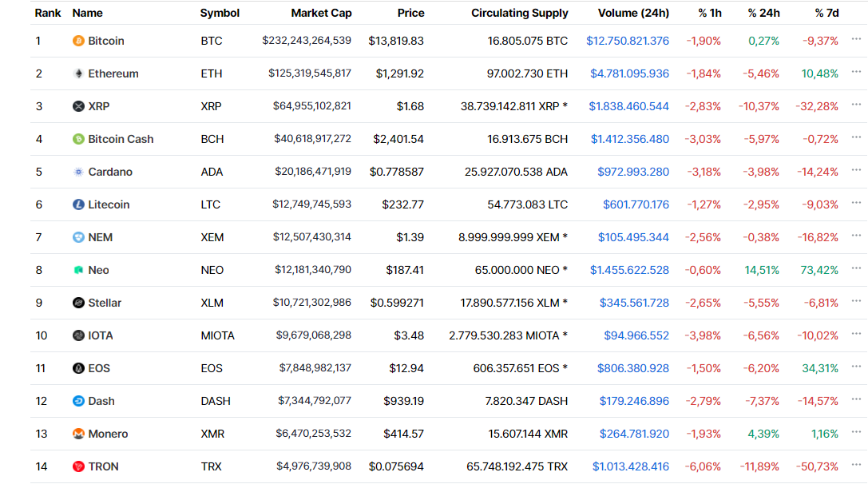
Task: Click the EOS price $12.94 cell
Action: point(406,368)
